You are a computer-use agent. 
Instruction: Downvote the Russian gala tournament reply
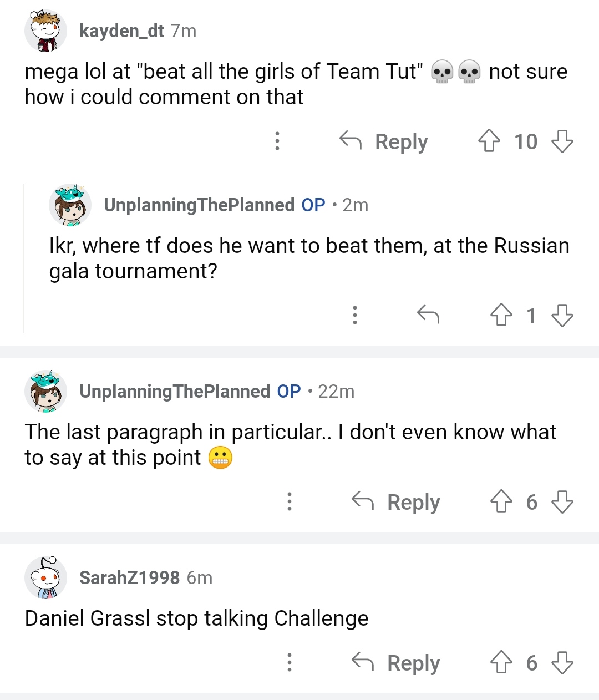coord(562,315)
